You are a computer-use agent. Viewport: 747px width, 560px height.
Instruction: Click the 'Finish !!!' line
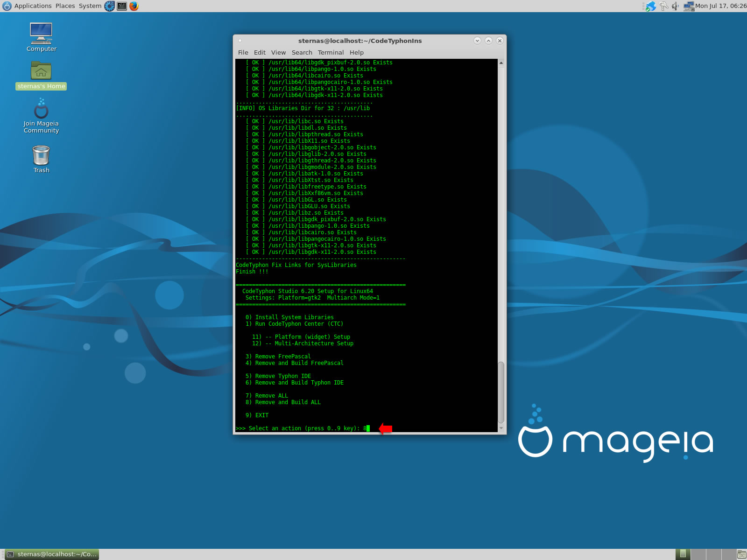point(252,272)
